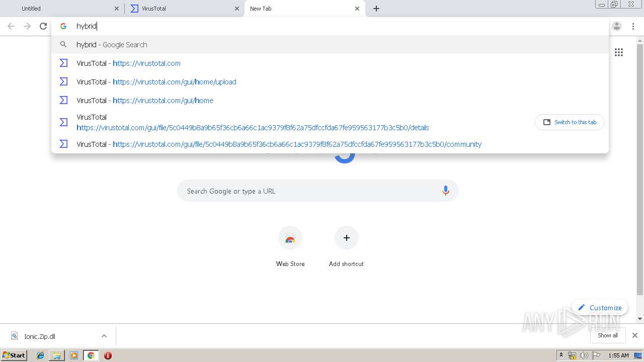Open the Web Store shortcut
This screenshot has width=644, height=362.
tap(290, 246)
